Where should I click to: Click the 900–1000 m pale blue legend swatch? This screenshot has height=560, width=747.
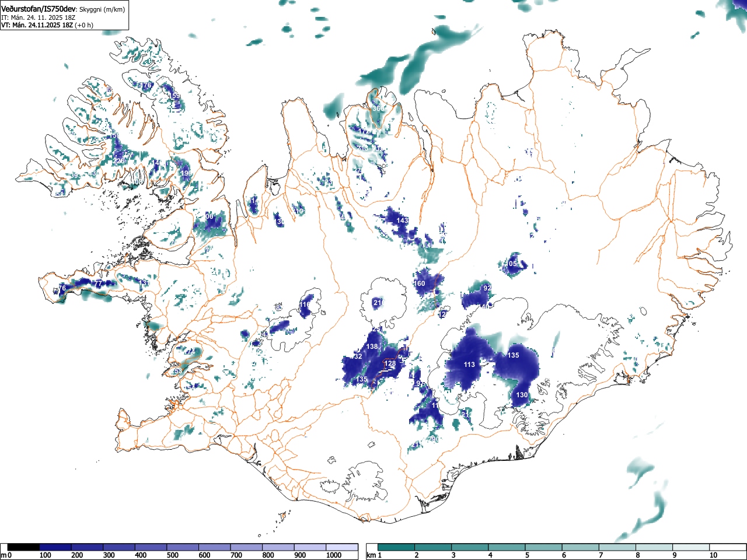coord(310,547)
